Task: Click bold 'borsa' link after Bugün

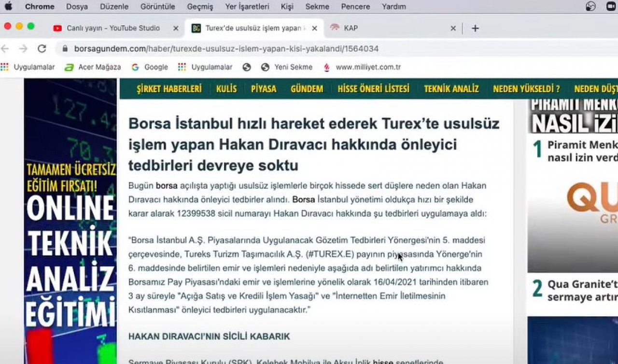Action: 167,185
